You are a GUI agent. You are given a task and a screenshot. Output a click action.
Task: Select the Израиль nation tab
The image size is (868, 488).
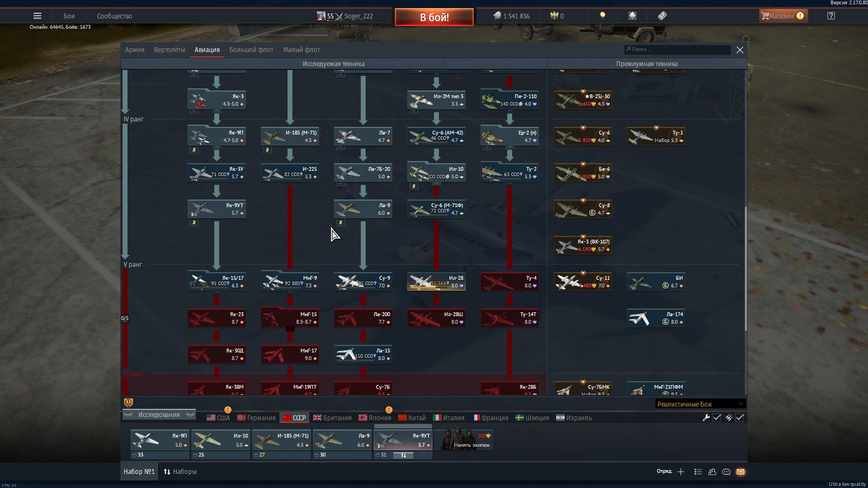[x=574, y=418]
